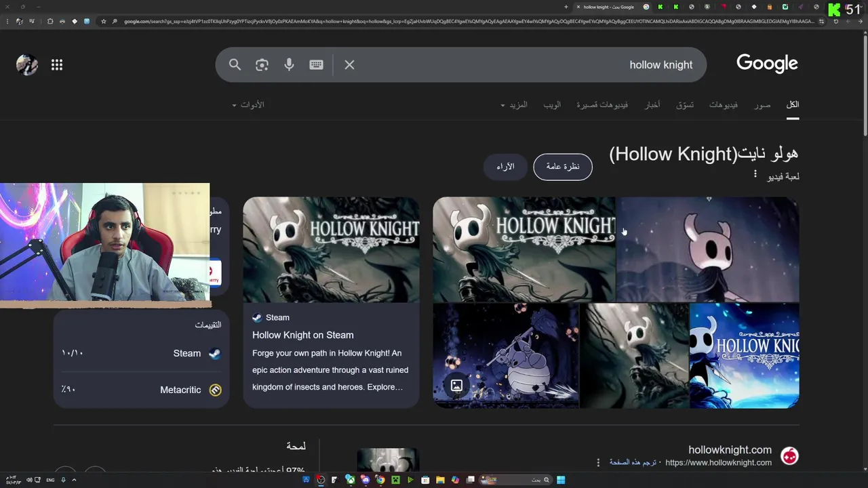Open the Google account profile picture
This screenshot has width=868, height=488.
coord(27,65)
